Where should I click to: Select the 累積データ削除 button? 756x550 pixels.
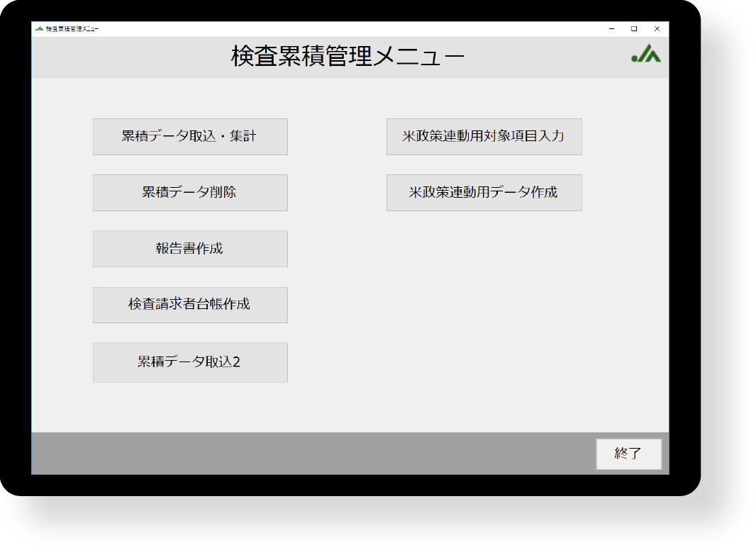coord(190,193)
